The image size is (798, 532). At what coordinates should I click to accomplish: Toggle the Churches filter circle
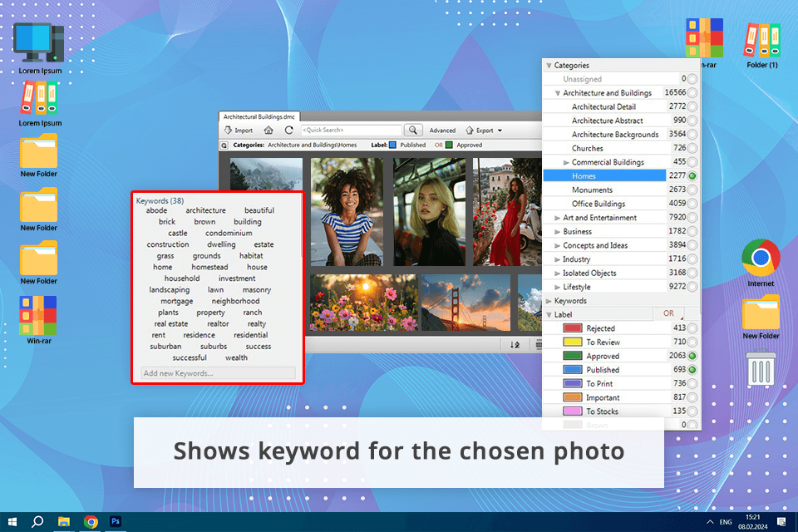692,148
